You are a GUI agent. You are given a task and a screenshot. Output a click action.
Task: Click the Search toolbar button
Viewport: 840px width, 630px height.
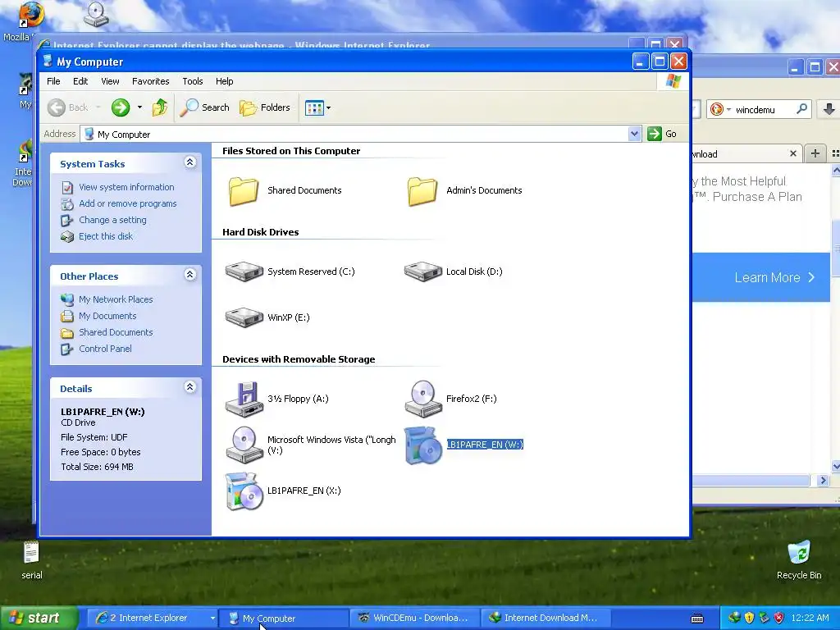click(204, 107)
